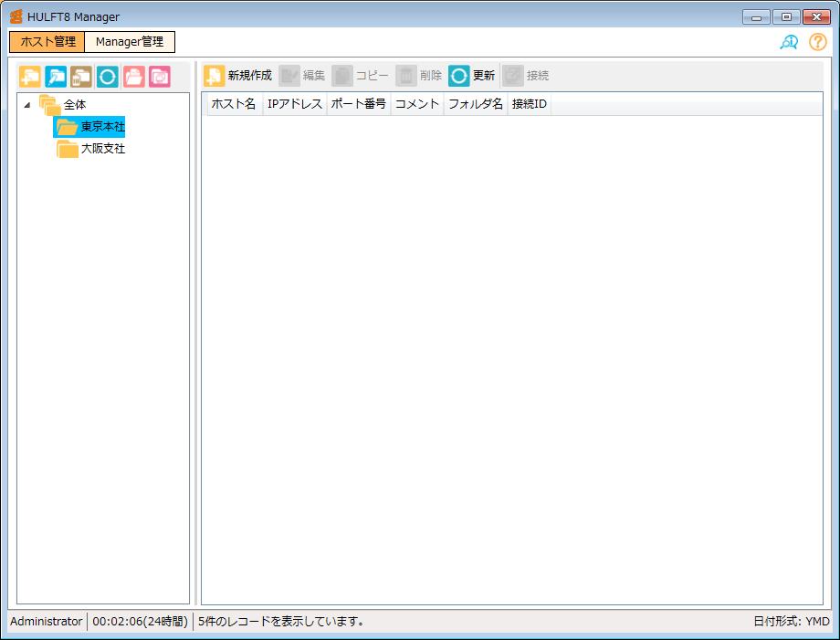Click the greyed-out 編集 edit button

coord(303,76)
